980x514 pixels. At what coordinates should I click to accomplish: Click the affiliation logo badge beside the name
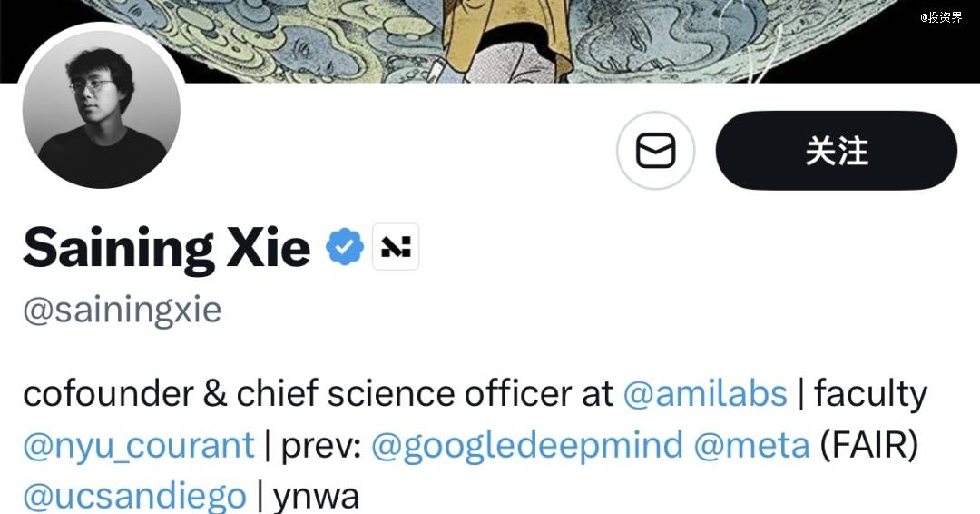396,247
